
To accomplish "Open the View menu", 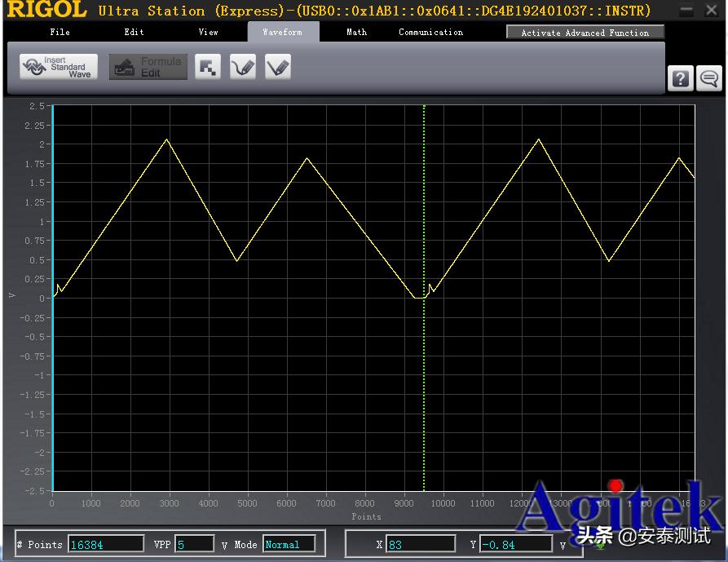I will [x=208, y=33].
